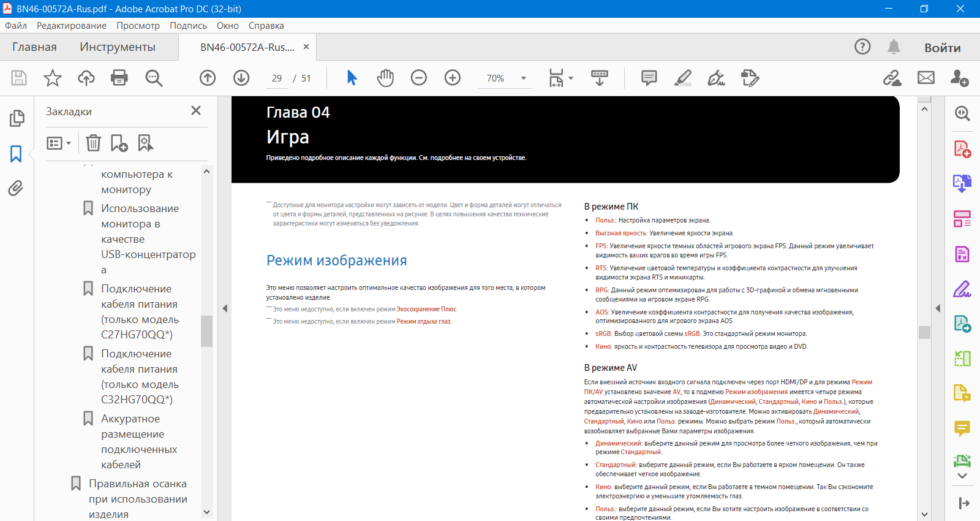Image resolution: width=980 pixels, height=521 pixels.
Task: Zoom in with the plus icon
Action: coord(453,78)
